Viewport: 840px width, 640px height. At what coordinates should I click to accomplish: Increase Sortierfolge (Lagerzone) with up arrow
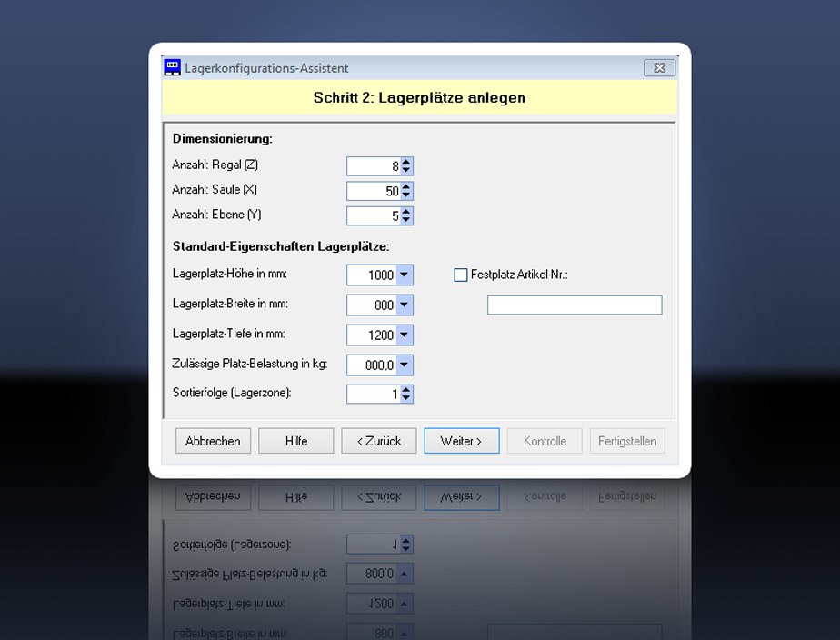tap(406, 390)
